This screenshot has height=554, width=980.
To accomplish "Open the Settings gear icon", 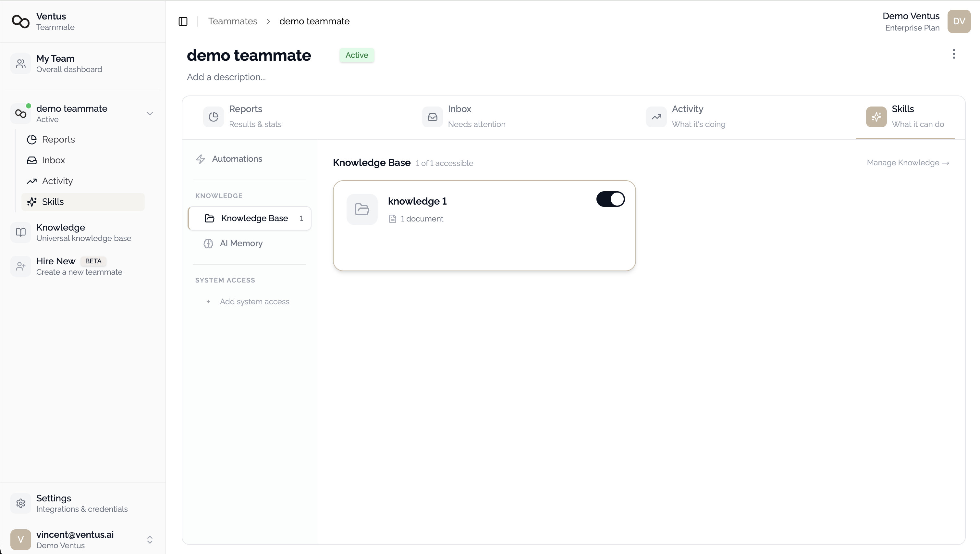I will (x=21, y=503).
